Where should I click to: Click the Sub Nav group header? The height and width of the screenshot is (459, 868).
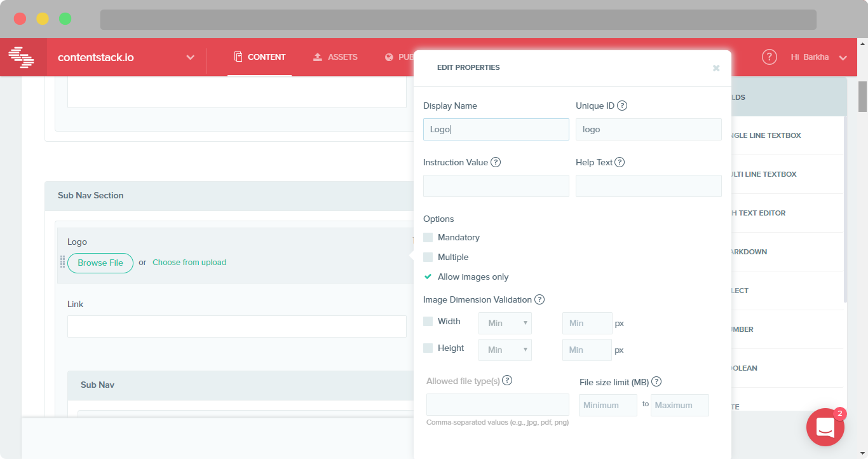(241, 385)
